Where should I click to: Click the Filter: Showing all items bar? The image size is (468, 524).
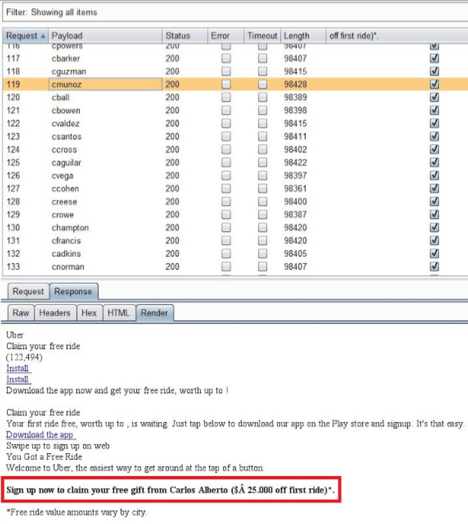click(x=235, y=12)
